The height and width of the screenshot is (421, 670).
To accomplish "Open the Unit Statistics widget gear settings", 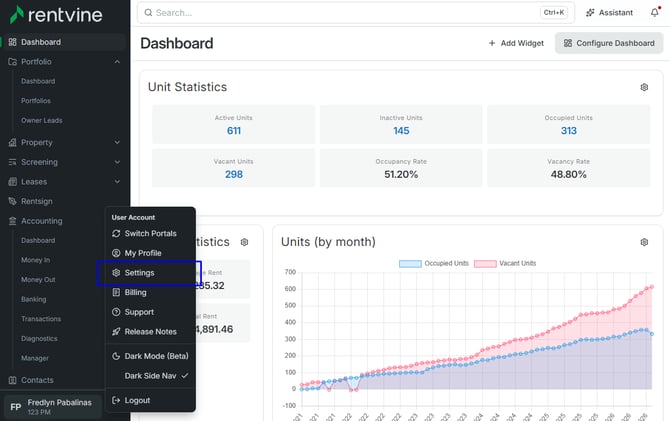I will click(644, 87).
